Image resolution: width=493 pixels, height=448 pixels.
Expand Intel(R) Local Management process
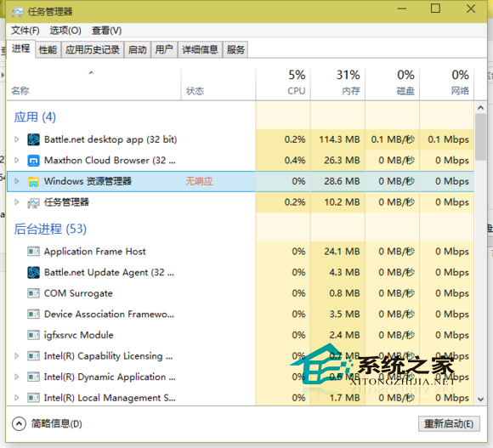[17, 398]
